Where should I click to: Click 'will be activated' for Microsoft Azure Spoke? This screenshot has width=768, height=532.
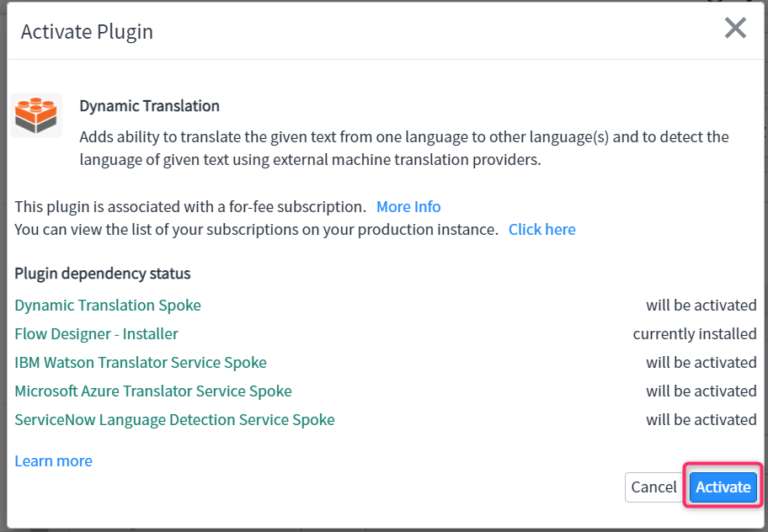pos(701,391)
